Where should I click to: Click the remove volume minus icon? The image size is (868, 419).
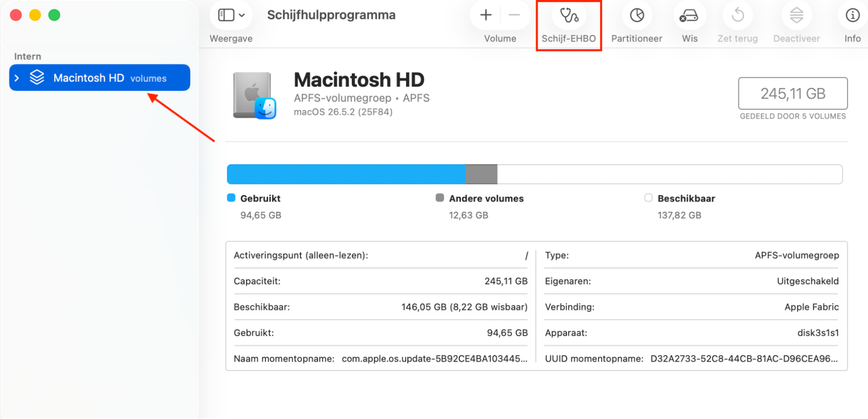[514, 15]
